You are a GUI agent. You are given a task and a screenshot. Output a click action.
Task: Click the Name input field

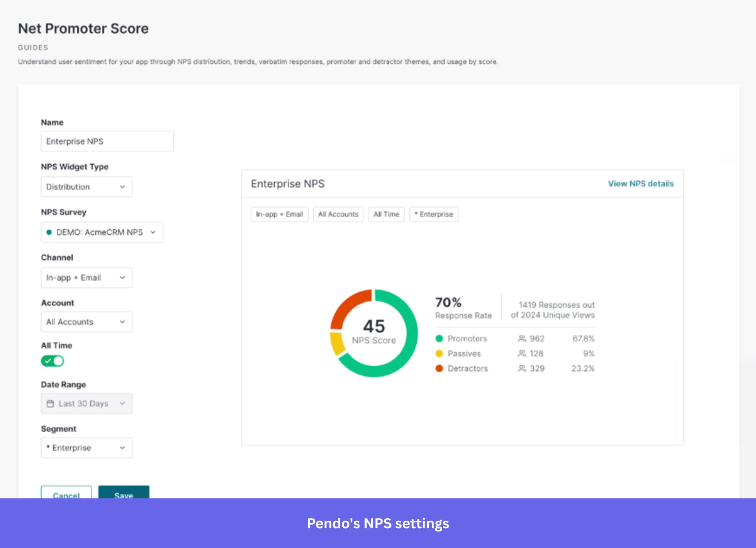tap(108, 142)
